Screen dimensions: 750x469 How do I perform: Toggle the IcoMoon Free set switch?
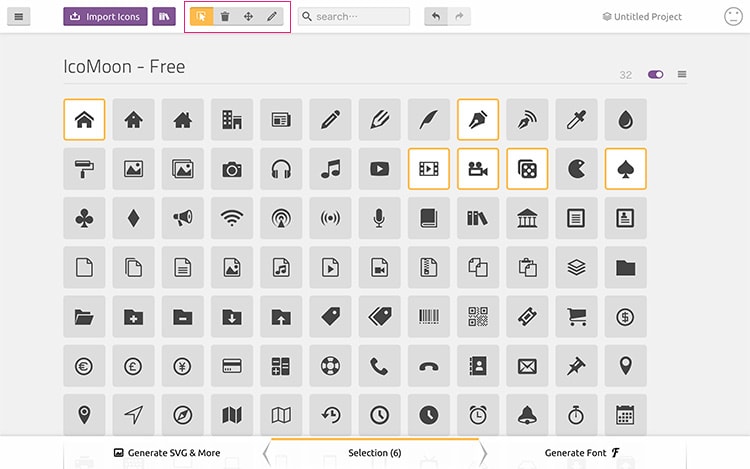point(655,75)
